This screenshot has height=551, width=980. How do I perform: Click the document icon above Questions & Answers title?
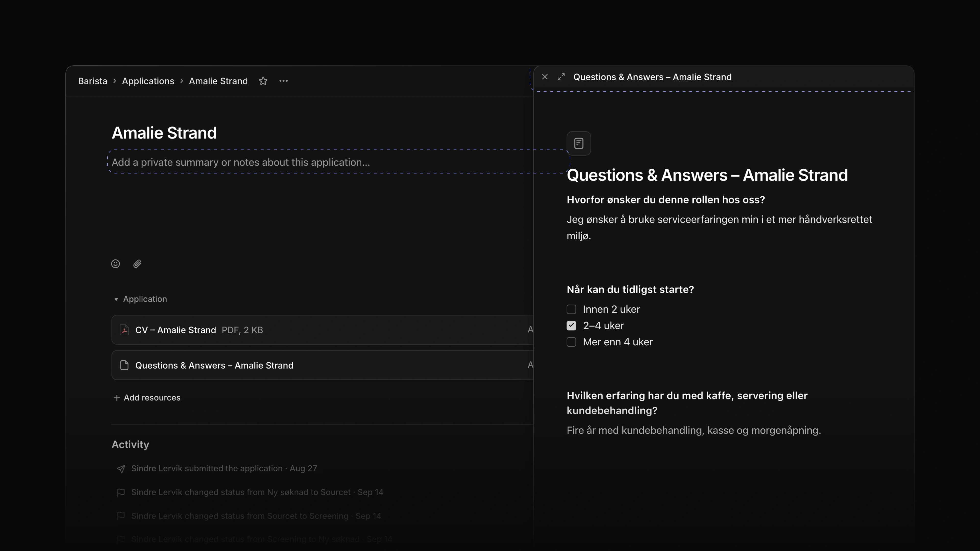click(579, 143)
